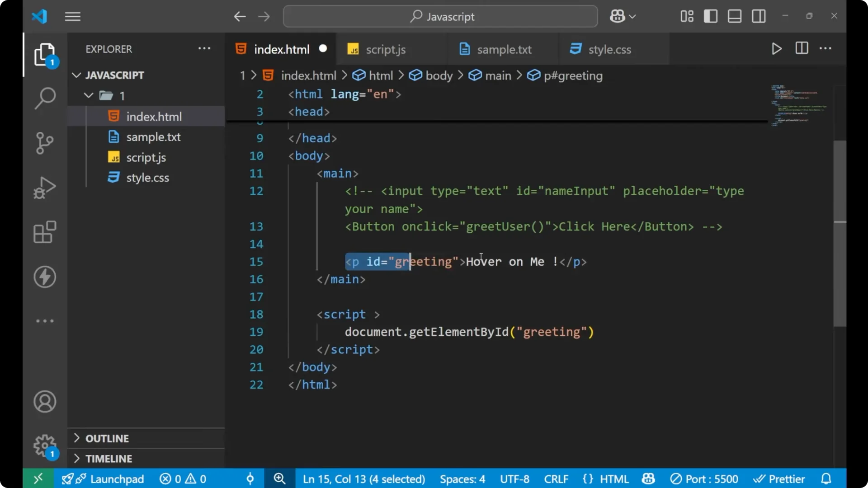
Task: Open the Source Control view
Action: click(x=44, y=143)
